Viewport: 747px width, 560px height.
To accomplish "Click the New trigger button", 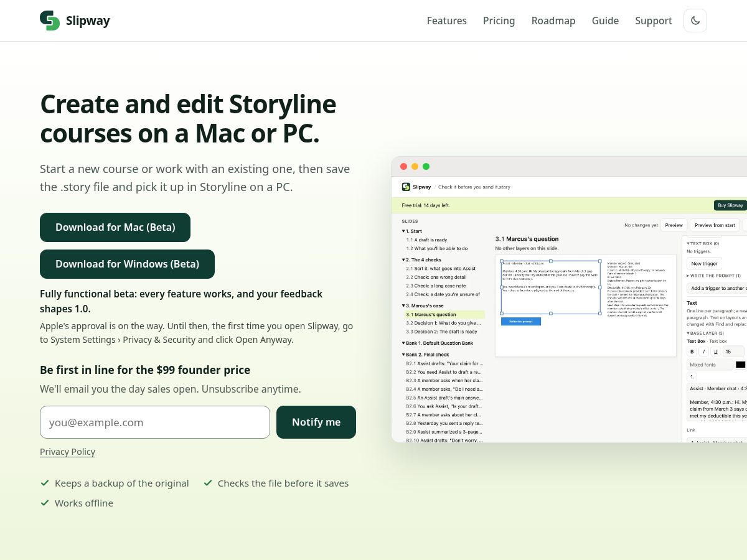I will tap(704, 263).
